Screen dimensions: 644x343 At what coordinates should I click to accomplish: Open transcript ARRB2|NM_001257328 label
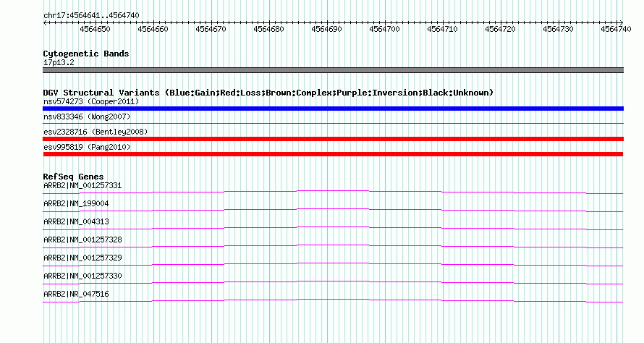point(82,240)
